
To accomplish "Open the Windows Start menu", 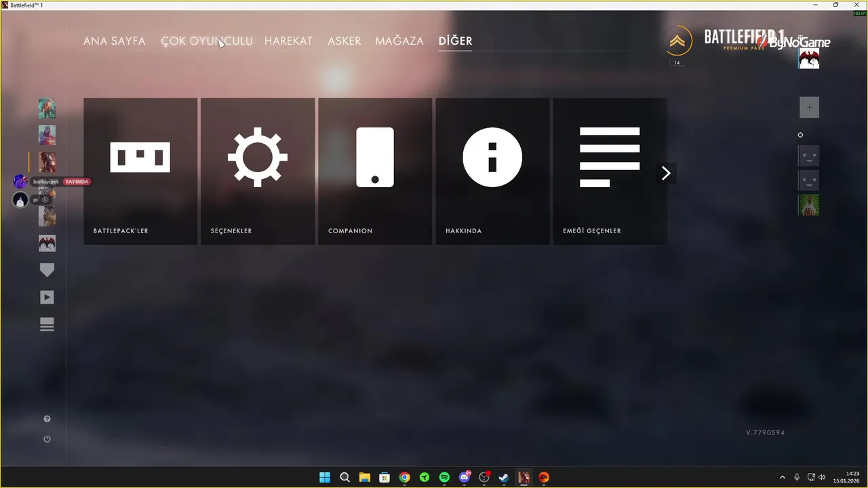I will click(325, 477).
